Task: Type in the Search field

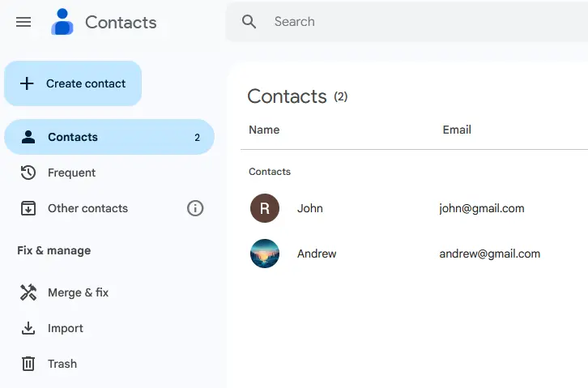Action: 405,22
